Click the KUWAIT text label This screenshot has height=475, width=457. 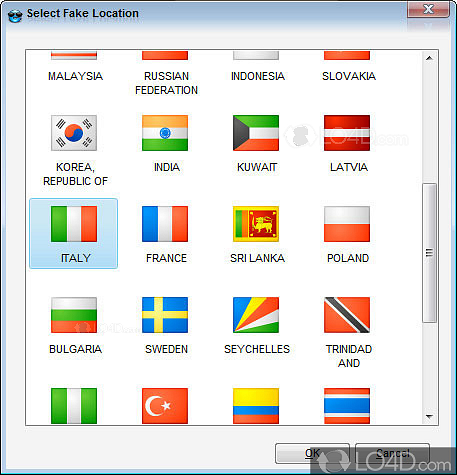[257, 167]
